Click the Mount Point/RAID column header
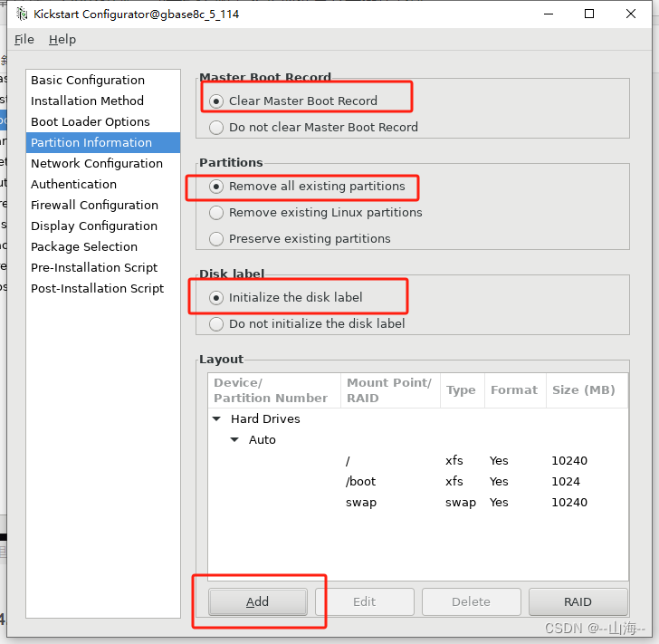 pyautogui.click(x=390, y=390)
